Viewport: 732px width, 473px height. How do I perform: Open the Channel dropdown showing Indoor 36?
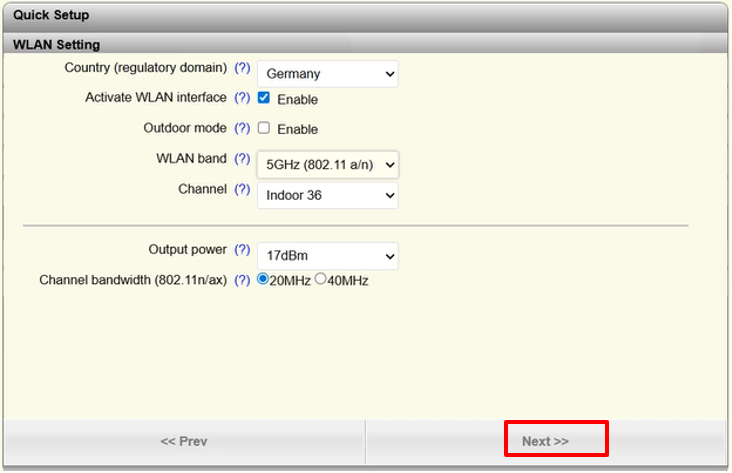point(327,195)
